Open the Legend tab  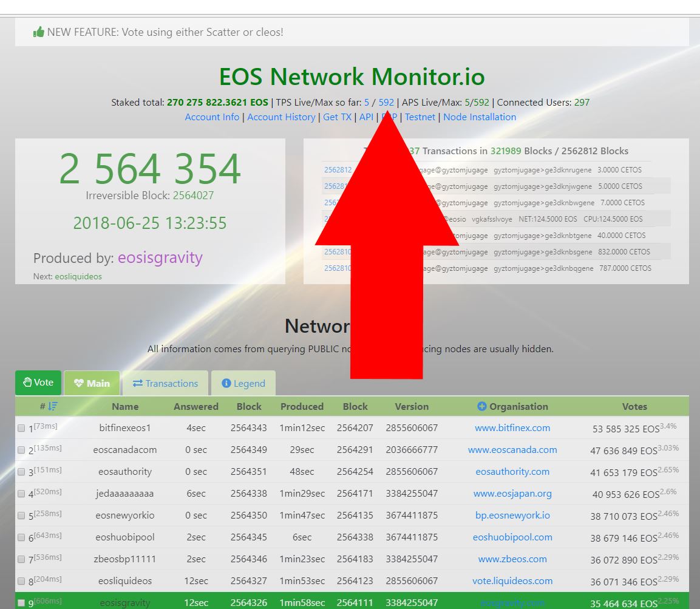click(x=243, y=383)
